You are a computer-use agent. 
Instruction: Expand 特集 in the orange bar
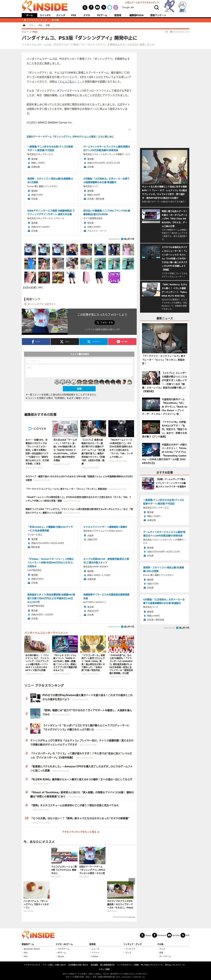(55, 20)
